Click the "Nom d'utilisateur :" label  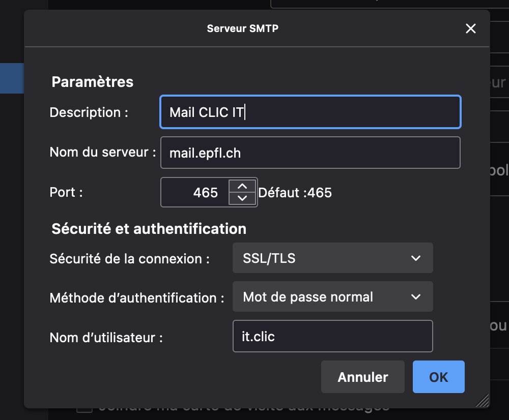click(106, 337)
